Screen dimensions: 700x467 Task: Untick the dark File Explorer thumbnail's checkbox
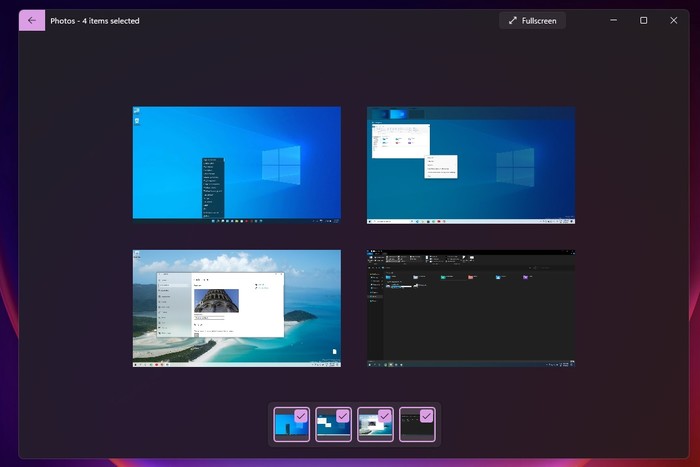426,415
